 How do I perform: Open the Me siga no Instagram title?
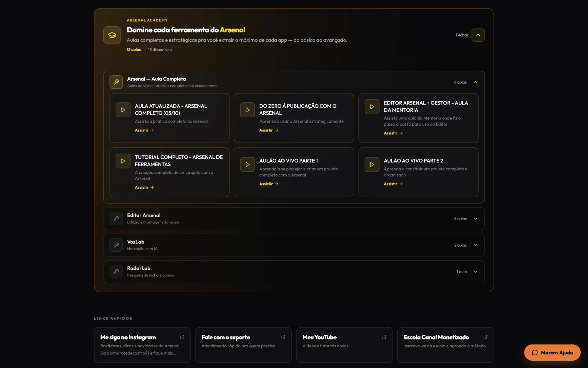tap(128, 337)
